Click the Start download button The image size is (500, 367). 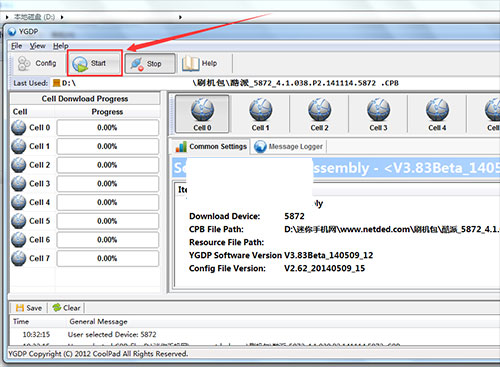(95, 63)
